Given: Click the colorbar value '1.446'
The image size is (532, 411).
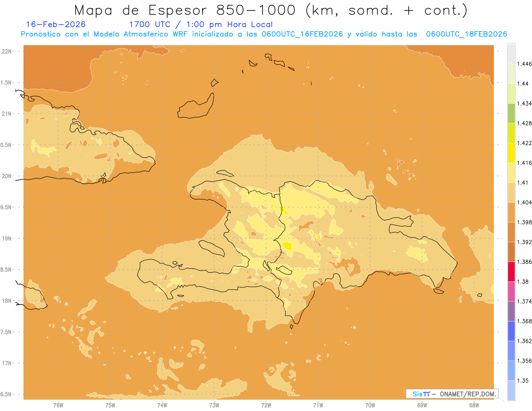Looking at the screenshot, I should [x=525, y=64].
